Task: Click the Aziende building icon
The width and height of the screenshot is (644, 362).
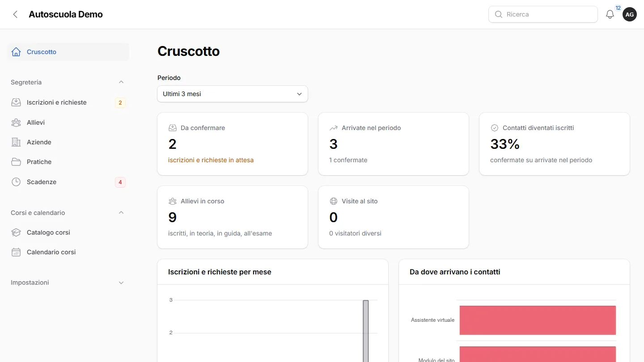Action: (16, 142)
